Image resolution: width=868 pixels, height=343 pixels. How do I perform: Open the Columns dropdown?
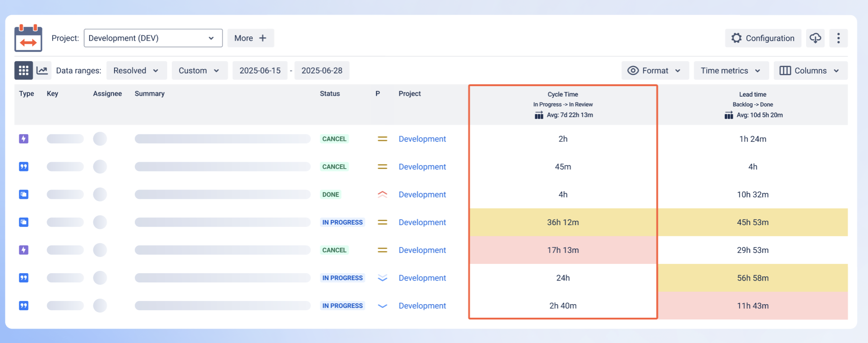(811, 70)
